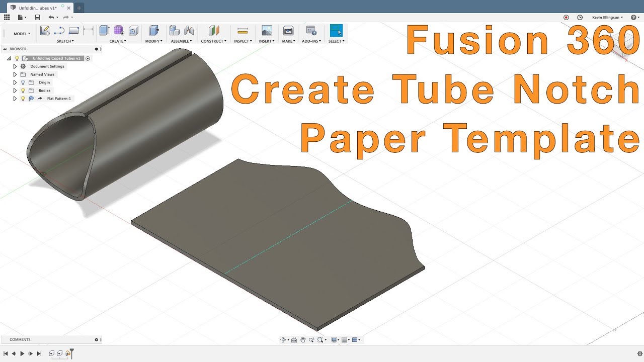Toggle visibility bulb of Origin folder
This screenshot has height=362, width=644.
pyautogui.click(x=23, y=82)
